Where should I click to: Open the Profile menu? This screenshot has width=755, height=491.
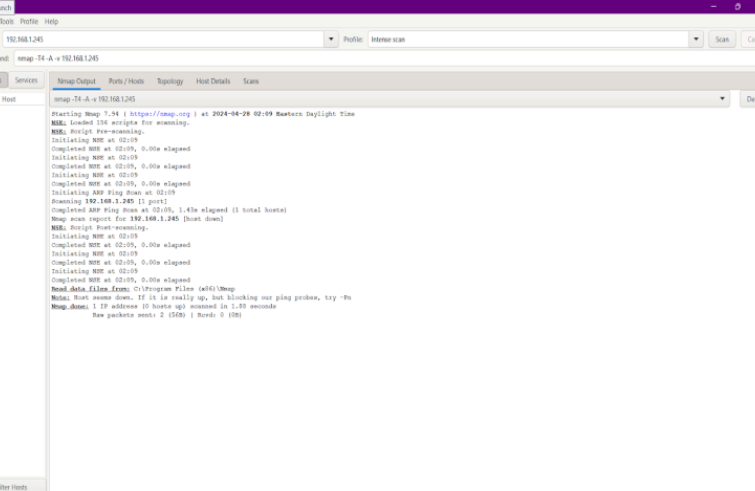(29, 22)
